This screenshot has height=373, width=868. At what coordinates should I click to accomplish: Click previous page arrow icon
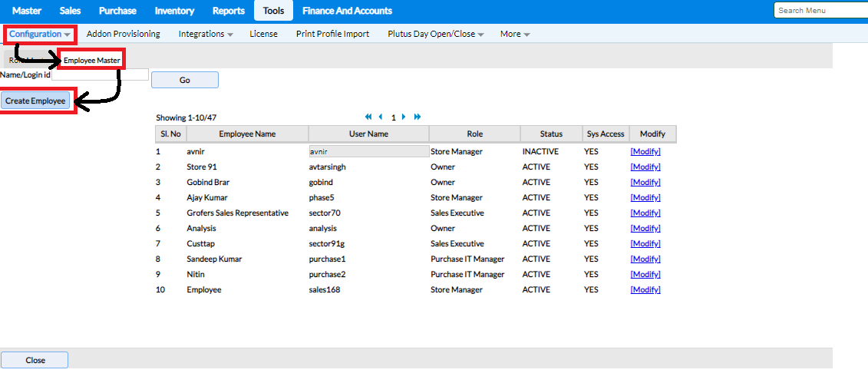click(381, 117)
